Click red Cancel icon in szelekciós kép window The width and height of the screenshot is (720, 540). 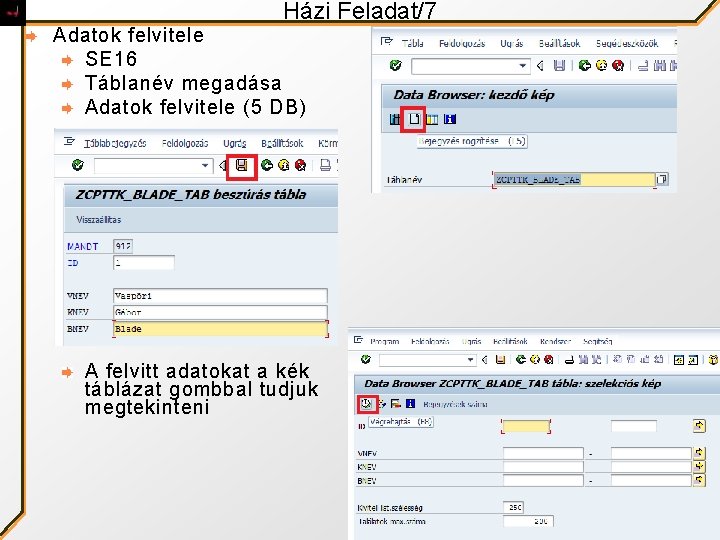pyautogui.click(x=548, y=360)
